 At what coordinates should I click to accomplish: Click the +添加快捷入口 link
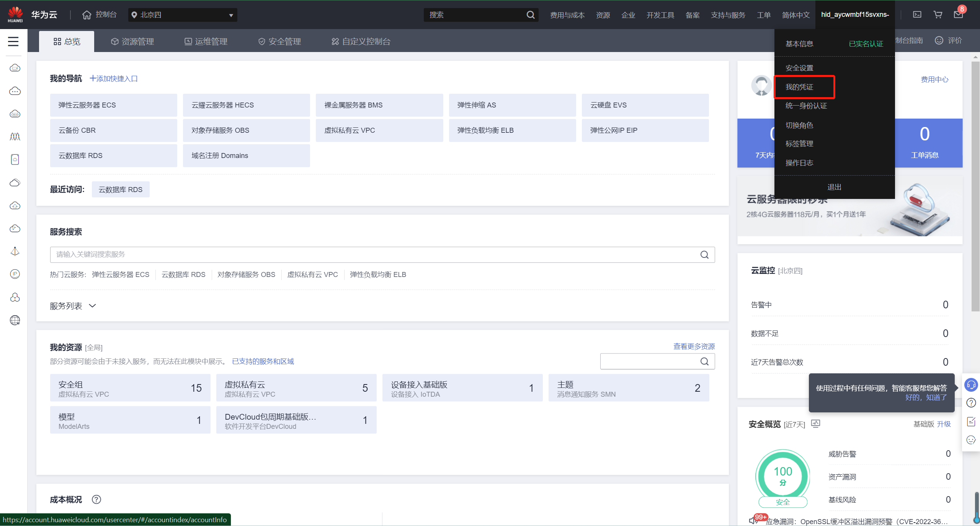[113, 78]
